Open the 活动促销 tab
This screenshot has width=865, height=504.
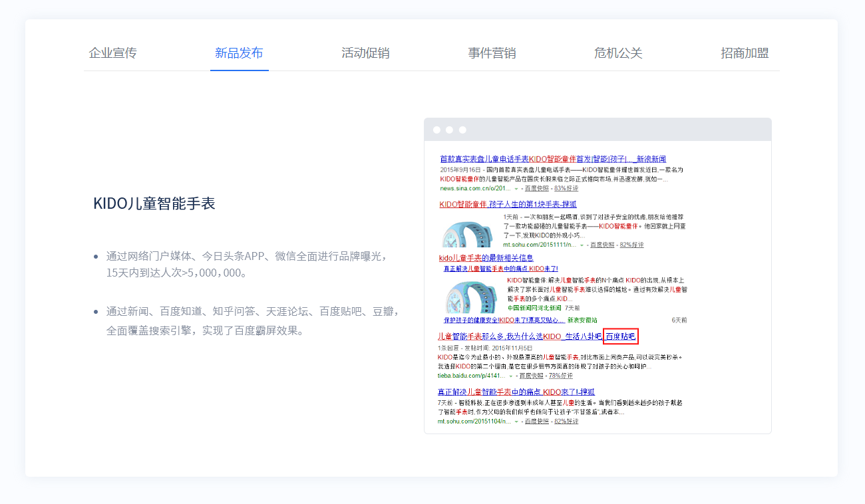coord(365,53)
